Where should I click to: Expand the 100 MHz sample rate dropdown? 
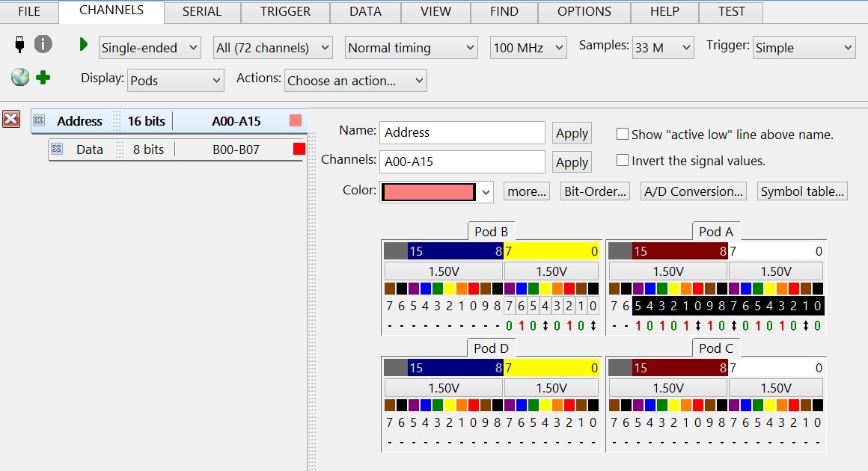528,48
